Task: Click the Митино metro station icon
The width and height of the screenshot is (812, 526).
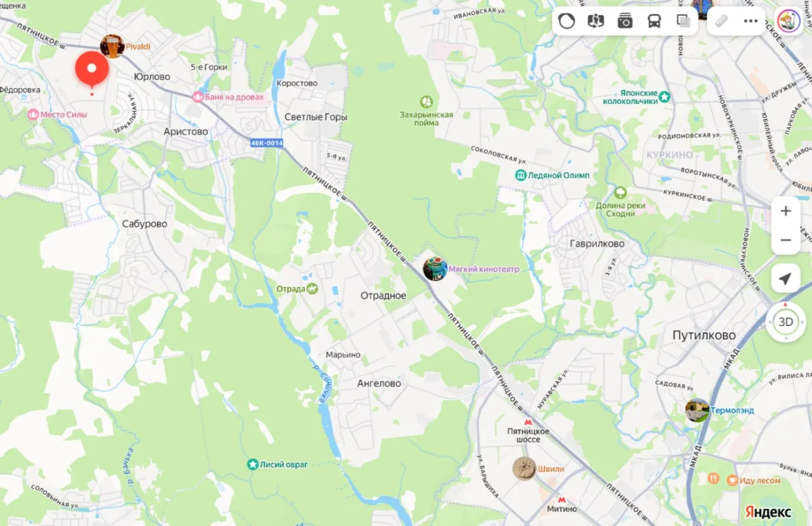Action: tap(562, 499)
